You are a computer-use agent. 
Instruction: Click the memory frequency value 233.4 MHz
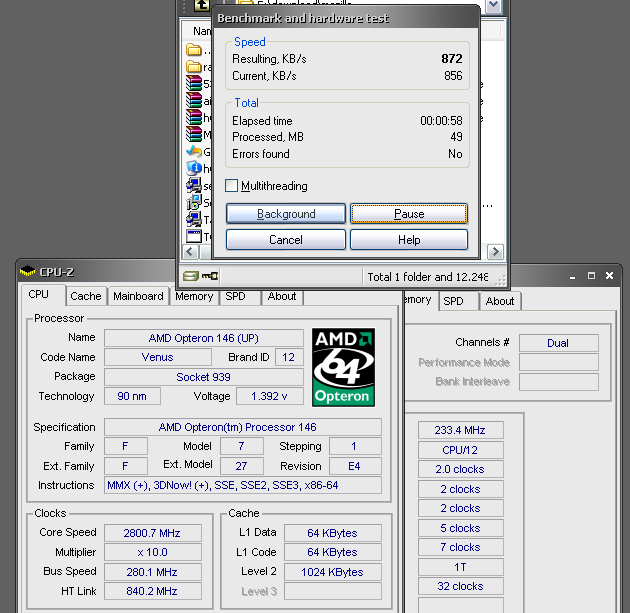pyautogui.click(x=460, y=430)
